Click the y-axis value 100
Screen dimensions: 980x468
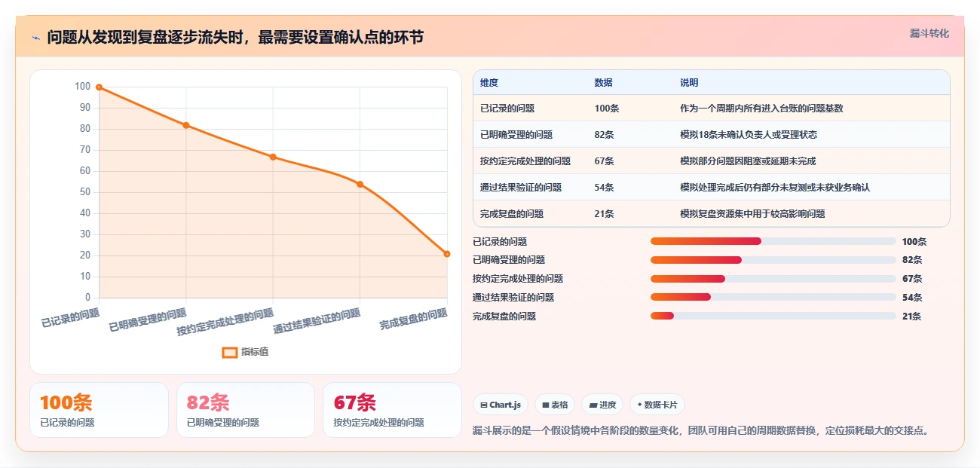coord(82,87)
